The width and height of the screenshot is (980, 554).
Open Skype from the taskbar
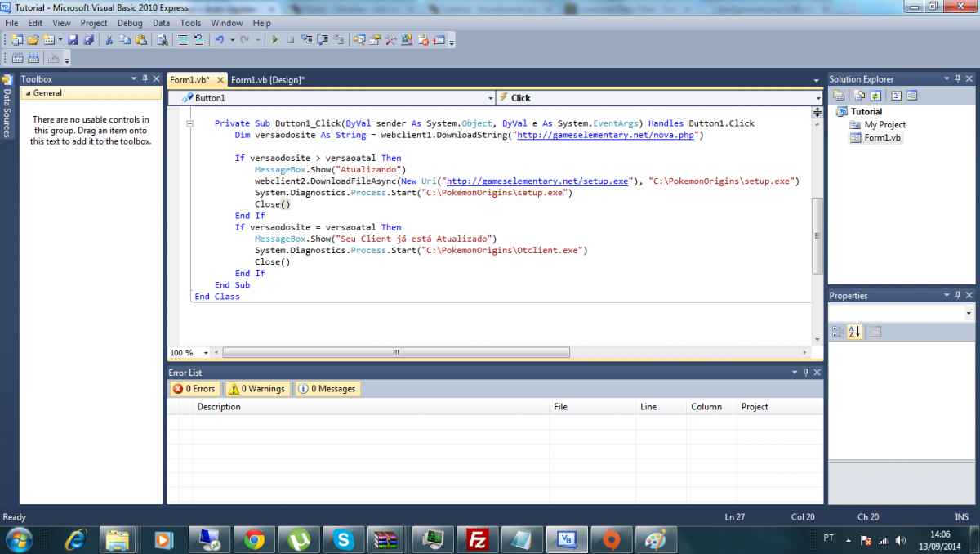342,539
